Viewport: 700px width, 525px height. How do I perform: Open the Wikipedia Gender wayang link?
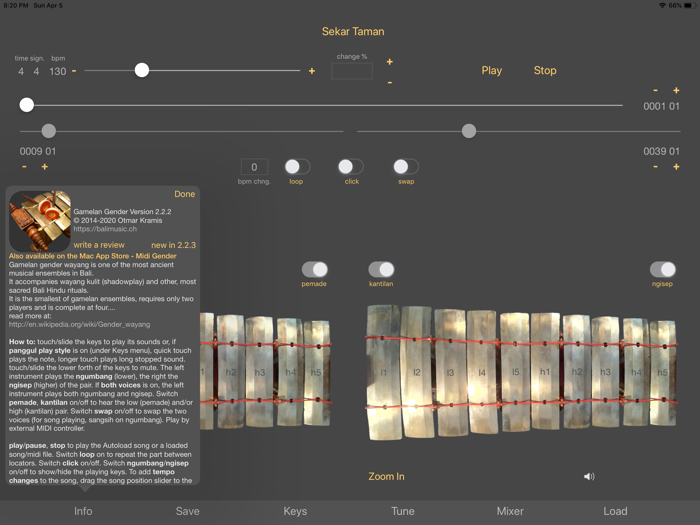point(79,325)
